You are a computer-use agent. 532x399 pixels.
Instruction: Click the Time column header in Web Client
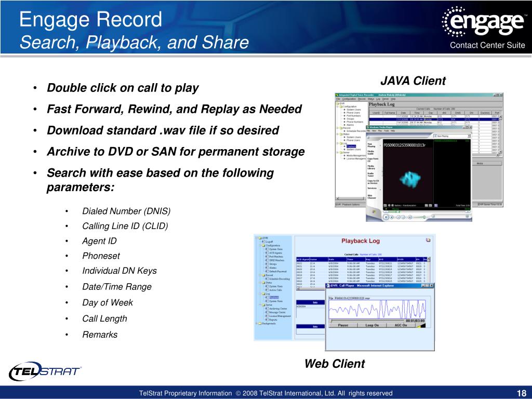(355, 259)
